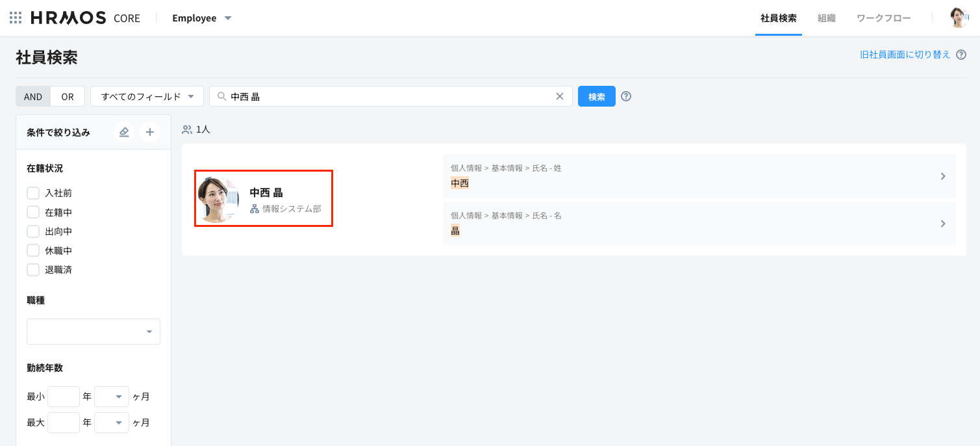
Task: Open the 氏名 - 姓 result row arrow
Action: click(943, 176)
